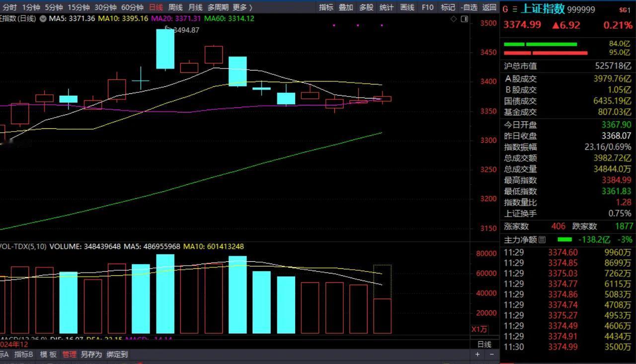This screenshot has height=364, width=636.
Task: Click the MA20: 3371.31 indicator label
Action: (176, 18)
